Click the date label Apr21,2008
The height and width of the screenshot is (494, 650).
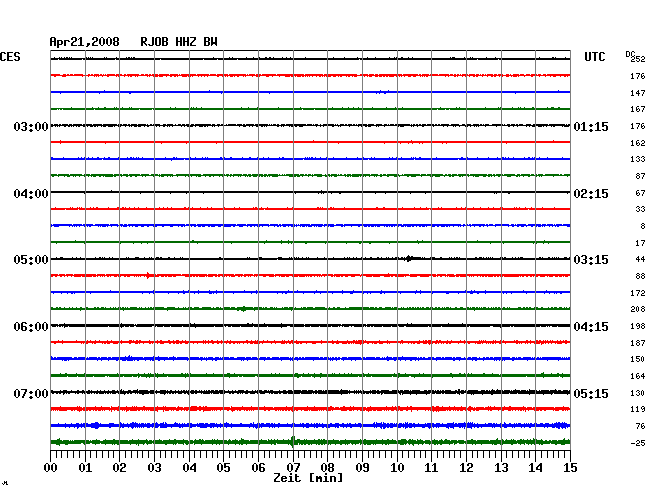point(85,42)
